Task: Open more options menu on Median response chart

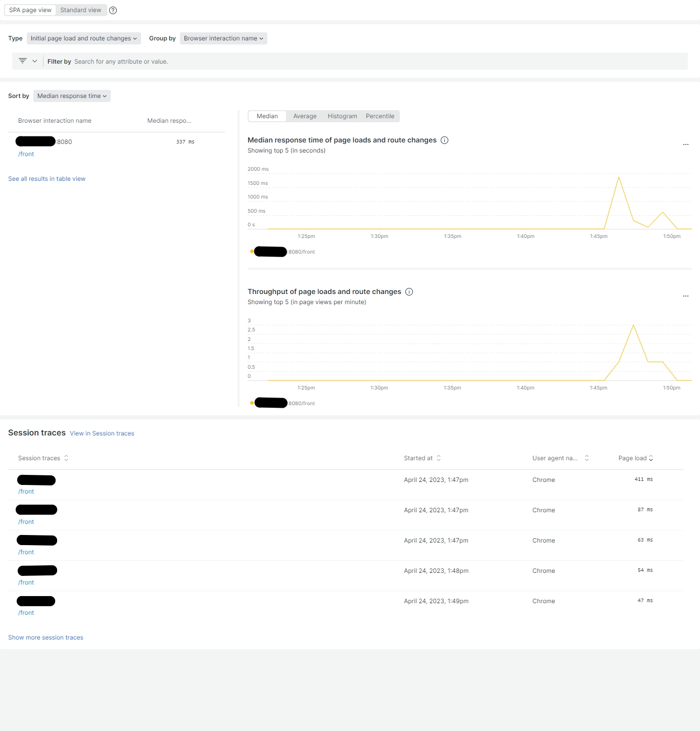Action: click(x=686, y=144)
